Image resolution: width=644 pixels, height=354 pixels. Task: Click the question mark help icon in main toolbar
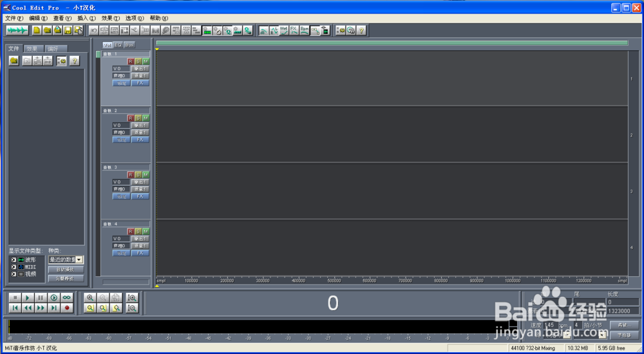tap(361, 30)
